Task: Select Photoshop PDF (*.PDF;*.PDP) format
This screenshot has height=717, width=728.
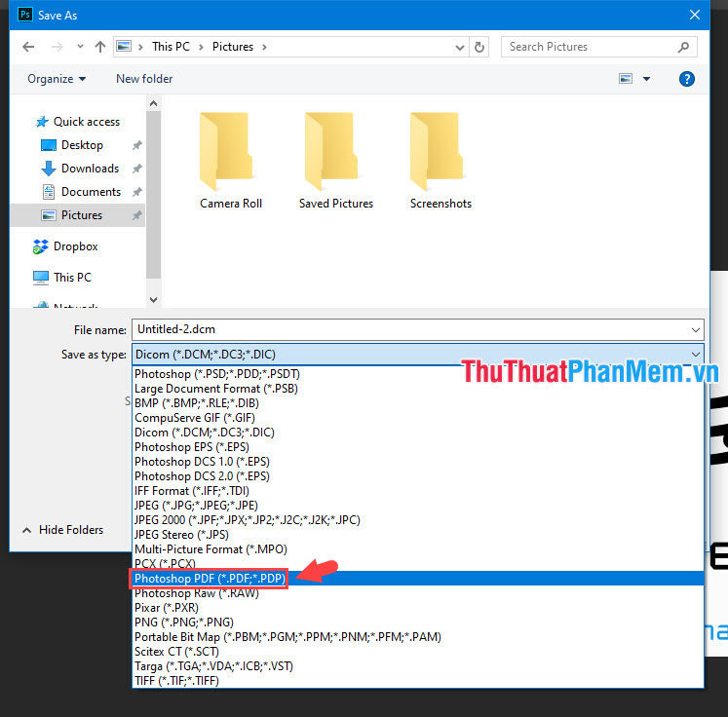Action: coord(417,579)
